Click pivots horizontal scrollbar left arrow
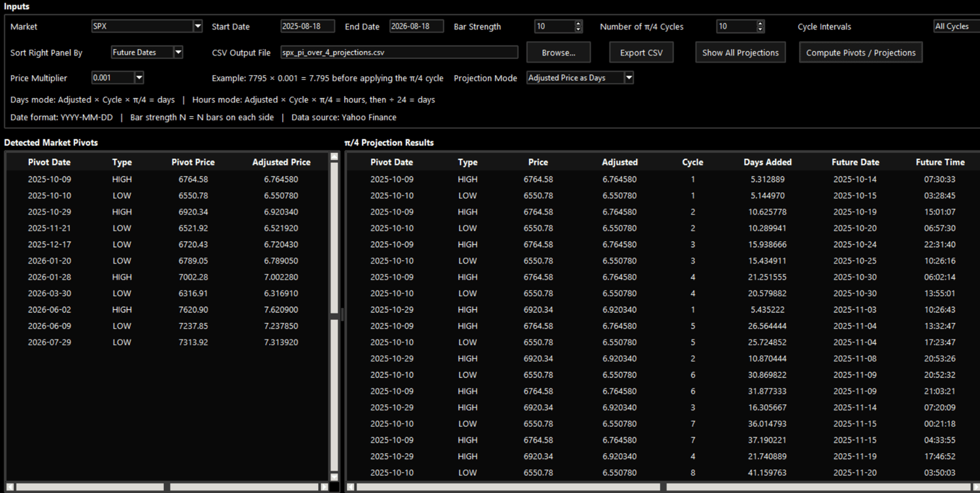Screen dimensions: 980x493 10,487
